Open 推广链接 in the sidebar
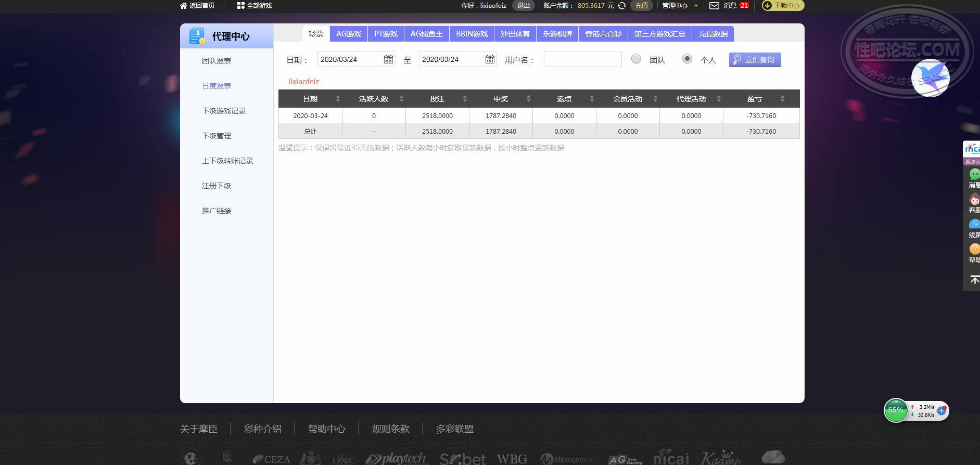 point(217,211)
